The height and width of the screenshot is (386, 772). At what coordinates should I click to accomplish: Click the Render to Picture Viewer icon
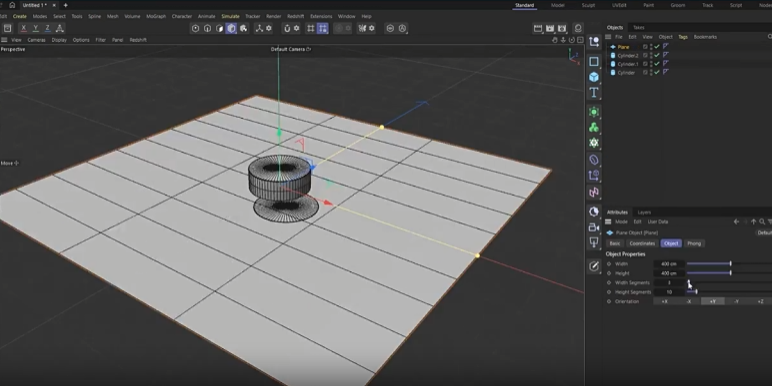point(550,29)
